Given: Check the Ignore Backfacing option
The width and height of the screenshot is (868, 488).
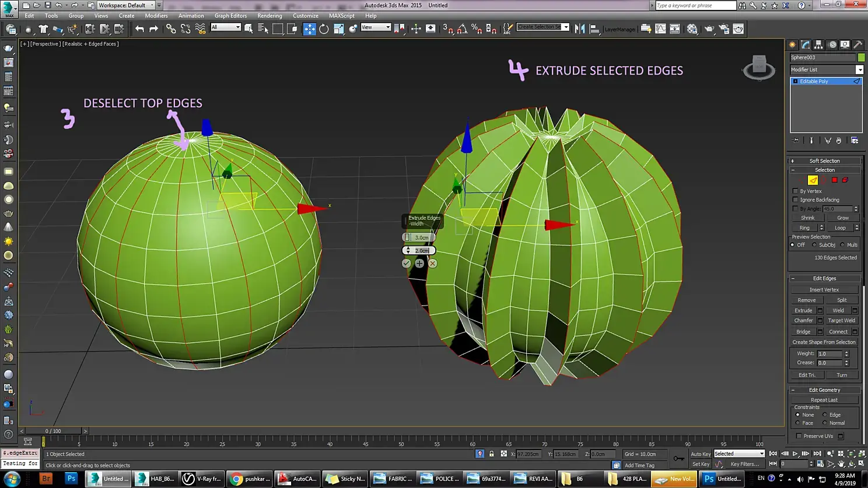Looking at the screenshot, I should 796,200.
